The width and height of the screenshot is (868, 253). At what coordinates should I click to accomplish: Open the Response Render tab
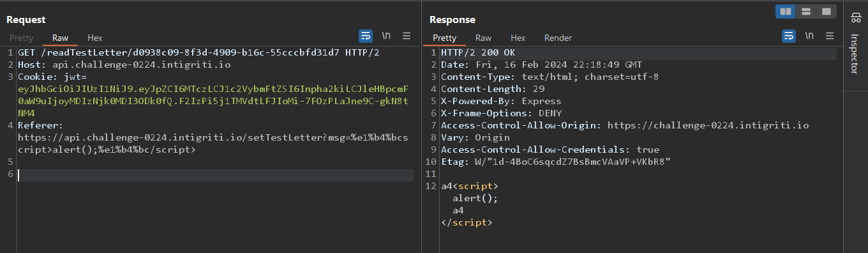point(558,38)
